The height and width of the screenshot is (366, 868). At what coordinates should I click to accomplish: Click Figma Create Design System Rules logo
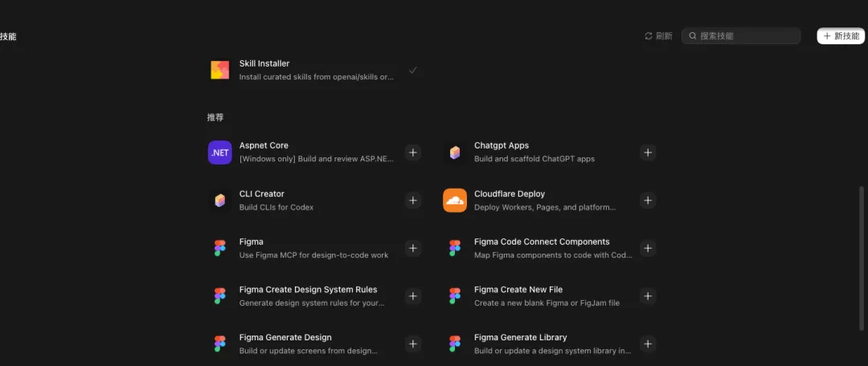pos(219,296)
